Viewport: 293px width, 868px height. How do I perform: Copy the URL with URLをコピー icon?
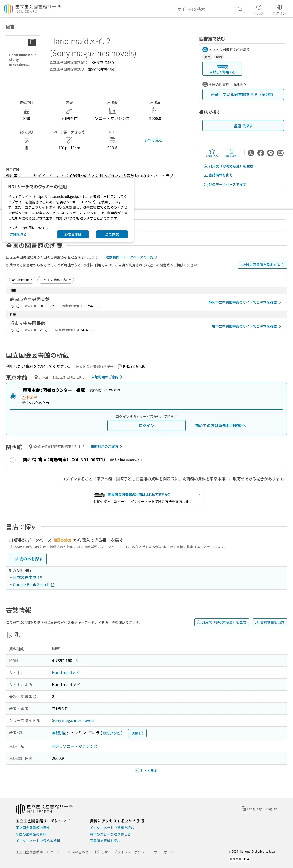[232, 153]
